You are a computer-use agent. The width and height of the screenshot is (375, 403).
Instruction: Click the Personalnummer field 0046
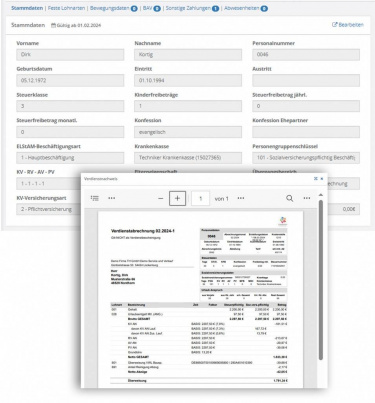tap(306, 55)
